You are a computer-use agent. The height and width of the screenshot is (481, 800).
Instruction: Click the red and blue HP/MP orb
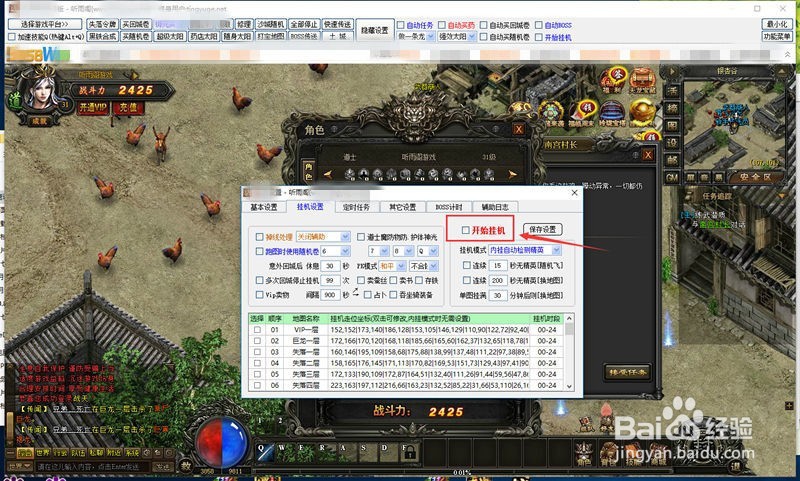pyautogui.click(x=222, y=441)
